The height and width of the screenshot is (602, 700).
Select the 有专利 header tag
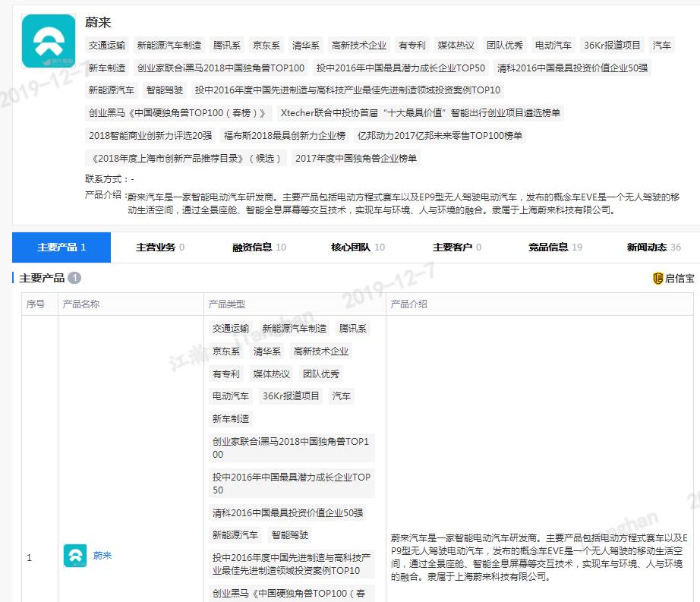click(x=412, y=45)
